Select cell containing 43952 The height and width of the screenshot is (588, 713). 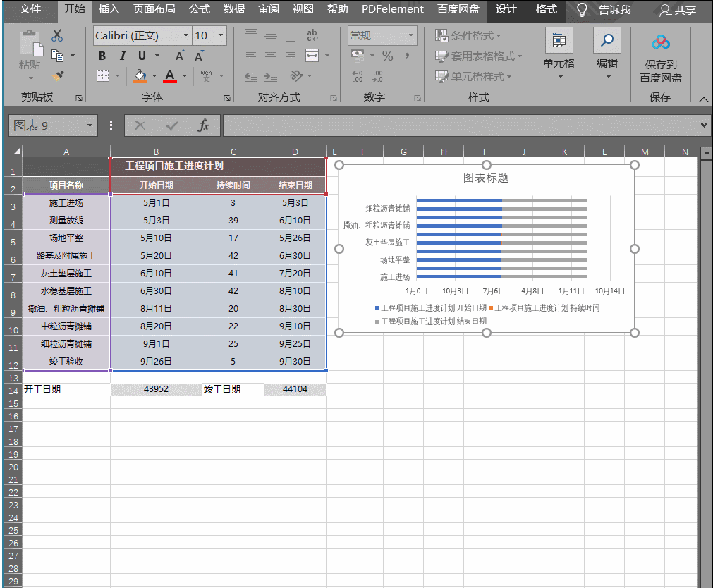point(156,389)
